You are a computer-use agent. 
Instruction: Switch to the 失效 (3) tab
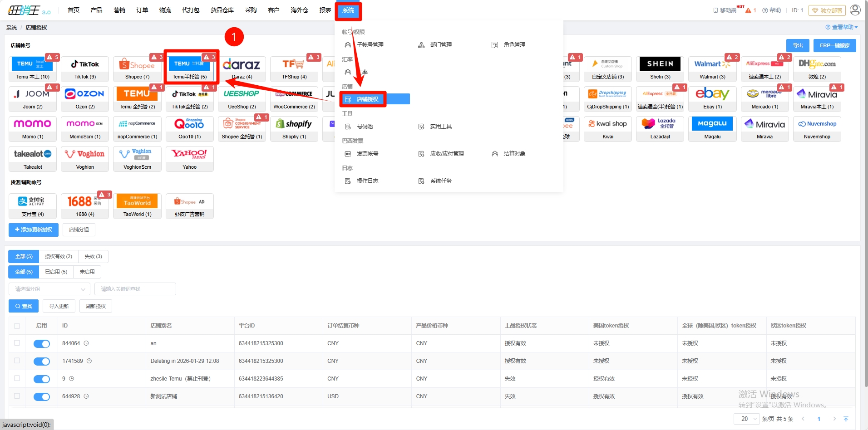[93, 256]
